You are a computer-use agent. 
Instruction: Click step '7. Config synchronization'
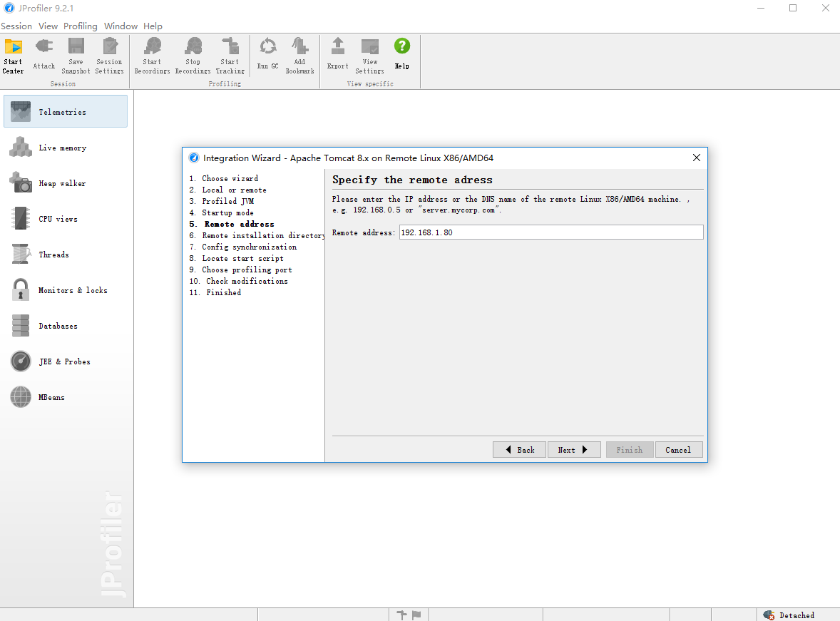(243, 247)
